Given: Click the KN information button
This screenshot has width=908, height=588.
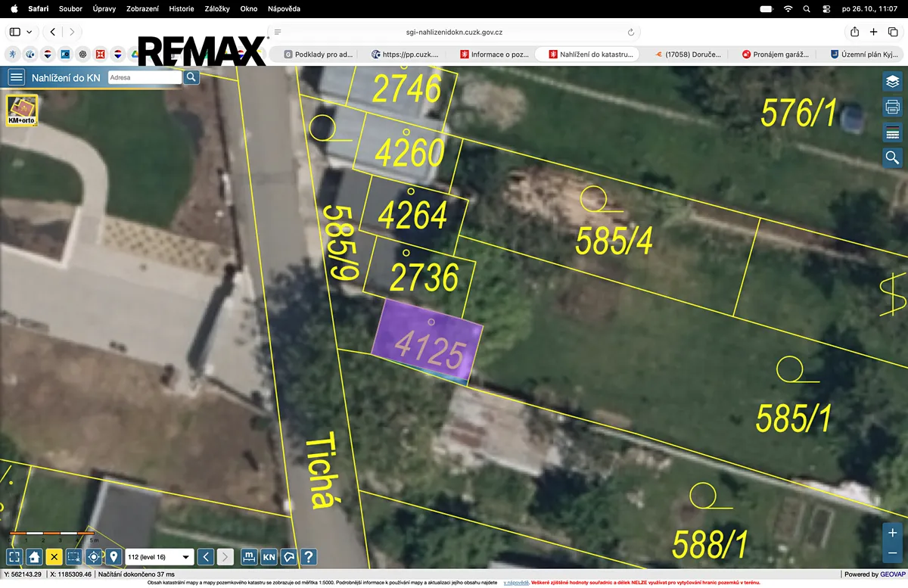Looking at the screenshot, I should (269, 557).
